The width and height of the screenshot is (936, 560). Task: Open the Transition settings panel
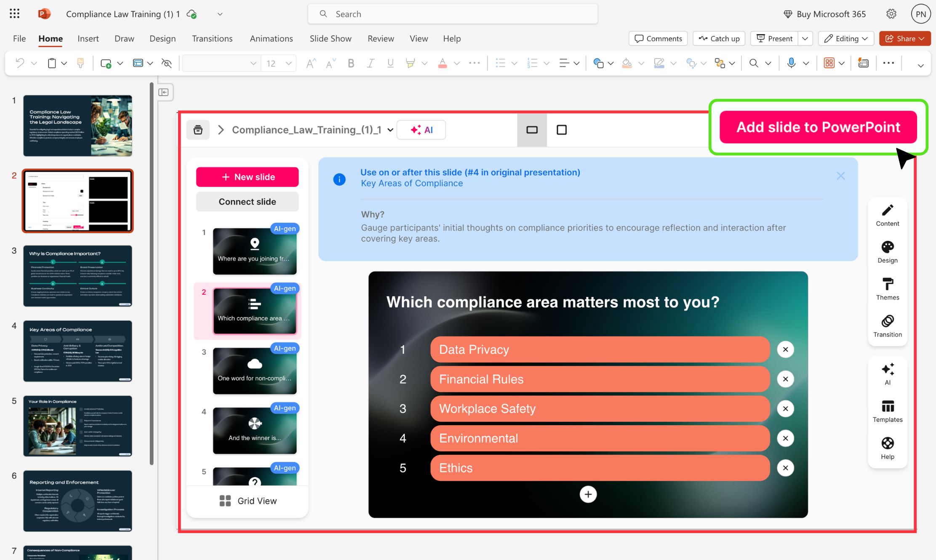pos(887,326)
